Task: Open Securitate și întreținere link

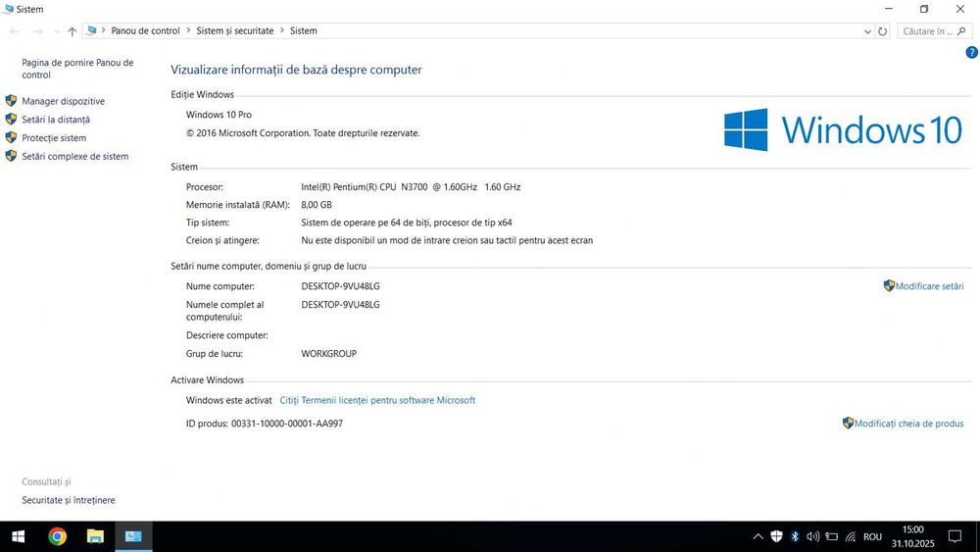Action: (x=69, y=500)
